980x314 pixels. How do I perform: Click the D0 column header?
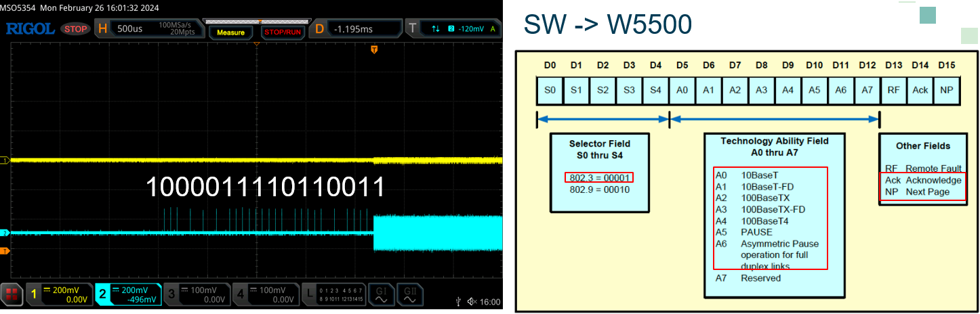[x=550, y=65]
